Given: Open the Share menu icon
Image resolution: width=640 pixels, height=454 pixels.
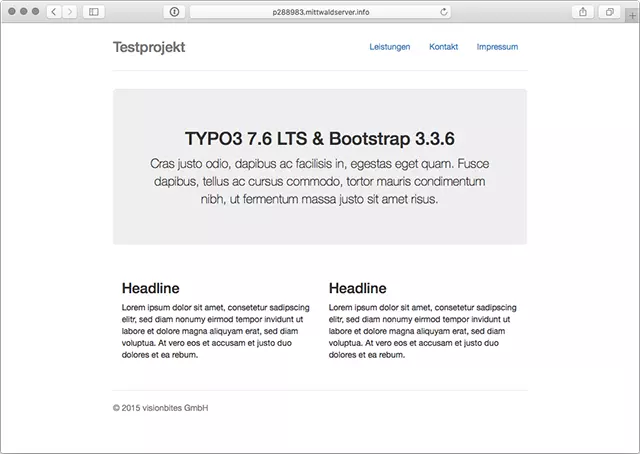Looking at the screenshot, I should click(x=583, y=12).
